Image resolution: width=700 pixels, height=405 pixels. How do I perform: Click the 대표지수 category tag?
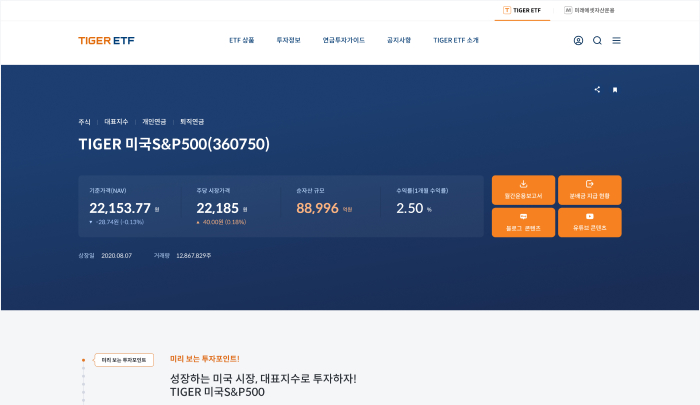116,122
